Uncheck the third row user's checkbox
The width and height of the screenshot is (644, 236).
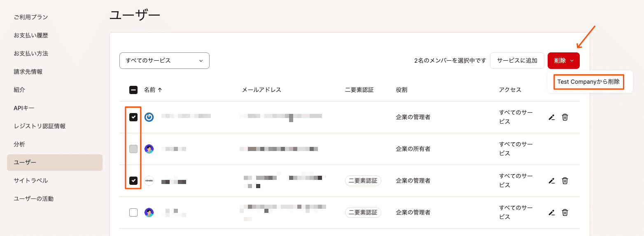coord(133,181)
